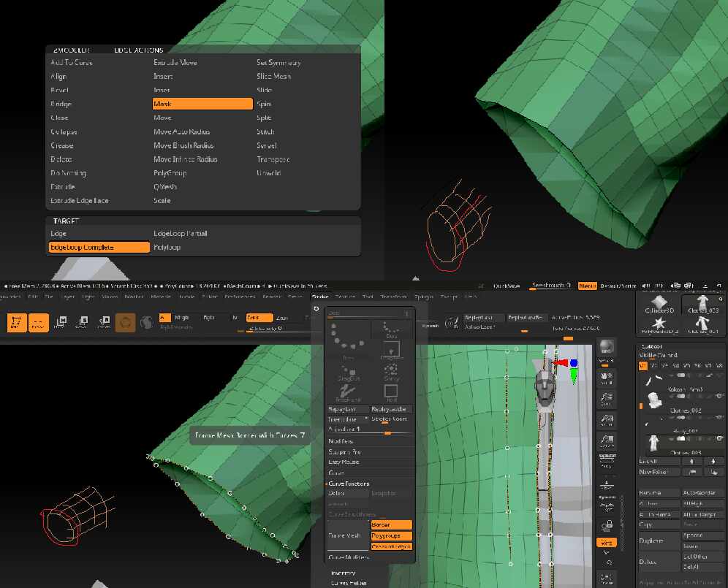Click the ReplayLast button in Stroke palette
The image size is (728, 588).
click(x=348, y=409)
